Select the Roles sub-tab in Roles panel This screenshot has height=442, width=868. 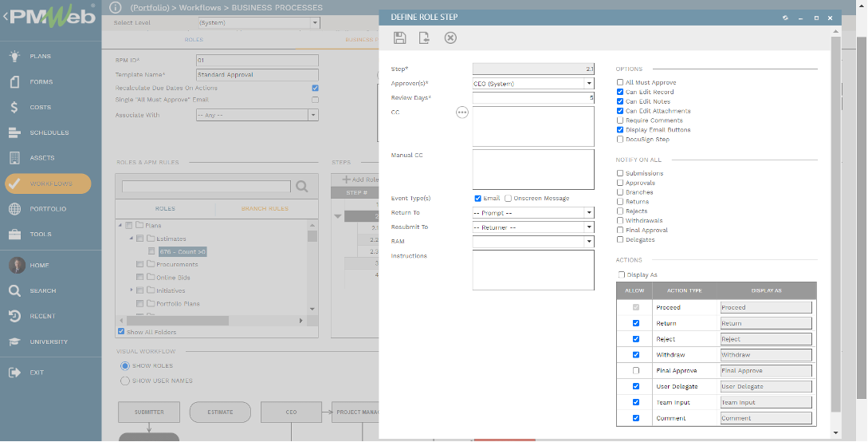[x=165, y=209]
